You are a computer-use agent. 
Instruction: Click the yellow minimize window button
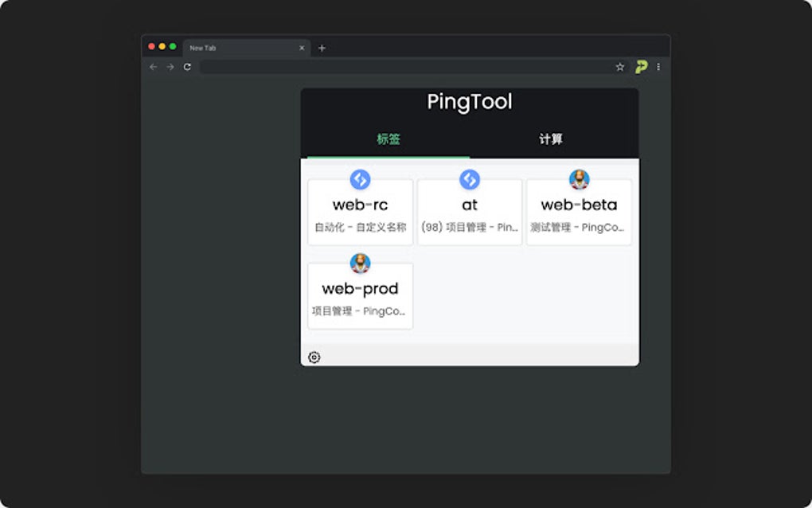pos(162,47)
